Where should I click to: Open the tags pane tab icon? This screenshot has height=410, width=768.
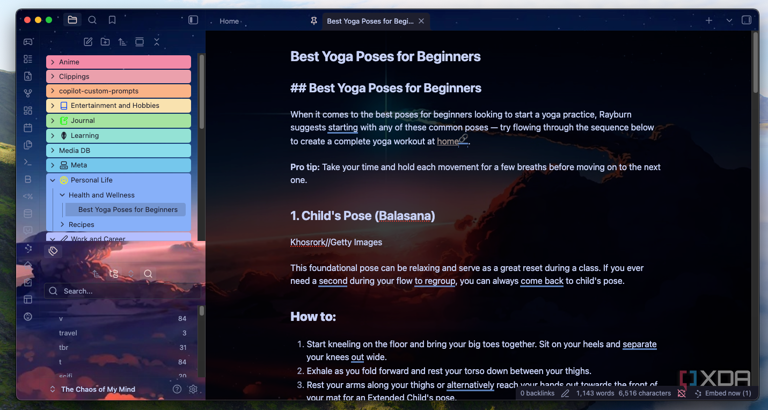point(53,251)
